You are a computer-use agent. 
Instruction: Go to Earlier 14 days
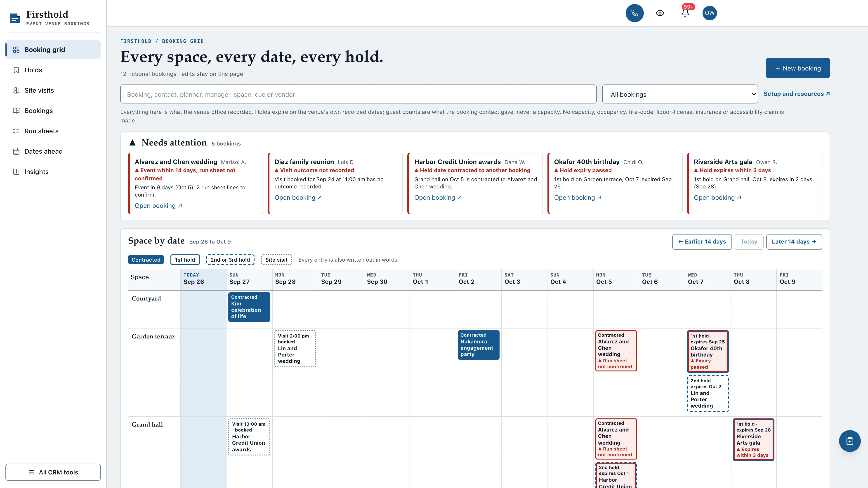[702, 242]
